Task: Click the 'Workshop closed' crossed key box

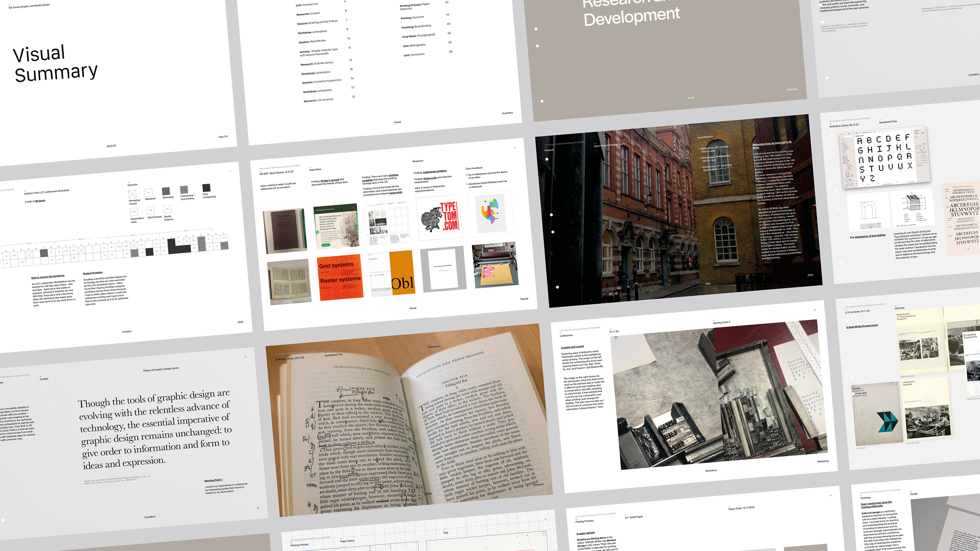Action: coord(132,194)
